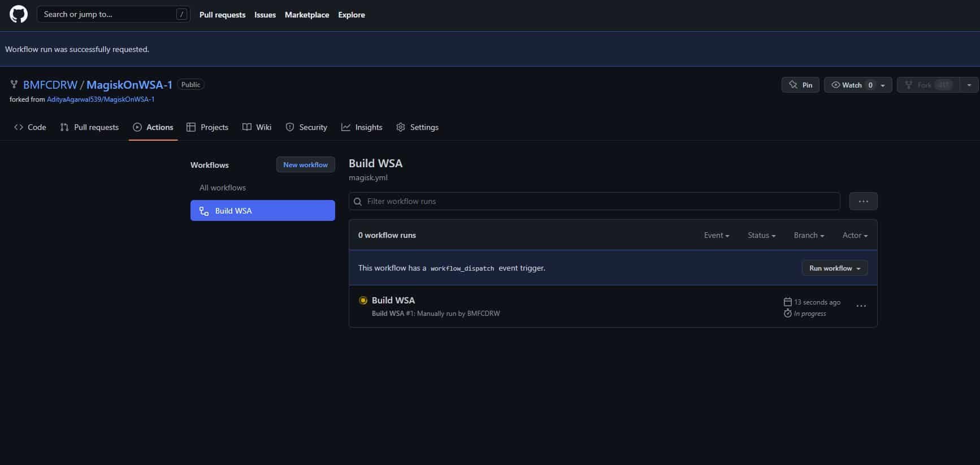This screenshot has width=980, height=465.
Task: Expand the Fork options dropdown arrow
Action: click(969, 85)
